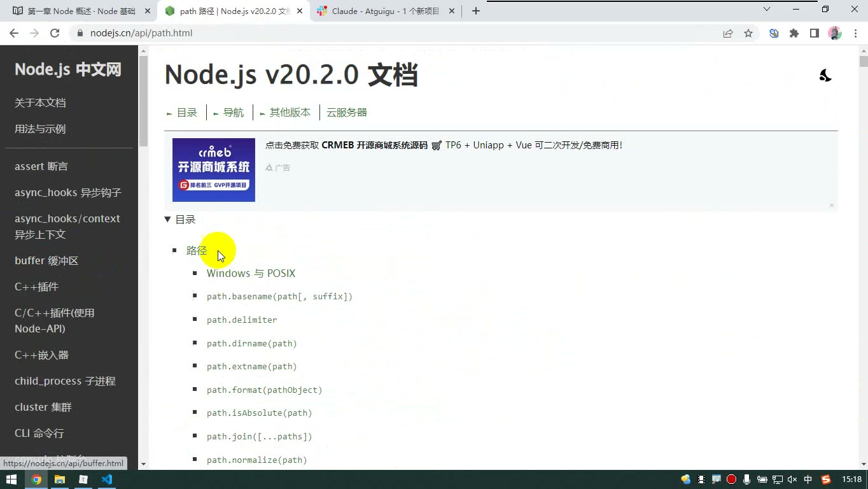Viewport: 868px width, 489px height.
Task: Toggle the browser side panel icon
Action: click(815, 33)
